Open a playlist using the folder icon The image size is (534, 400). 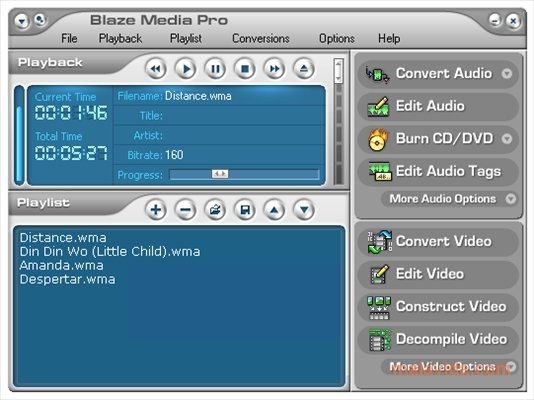tap(215, 210)
